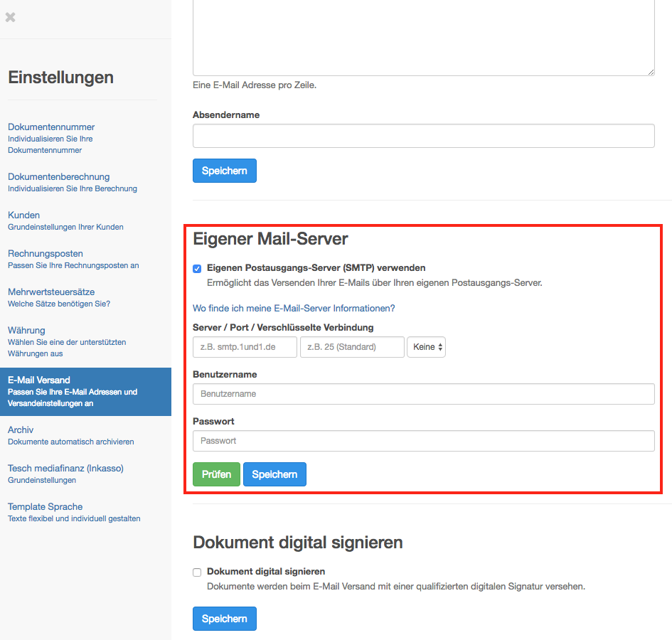
Task: Go to Dokumentenberechnung settings
Action: 58,177
